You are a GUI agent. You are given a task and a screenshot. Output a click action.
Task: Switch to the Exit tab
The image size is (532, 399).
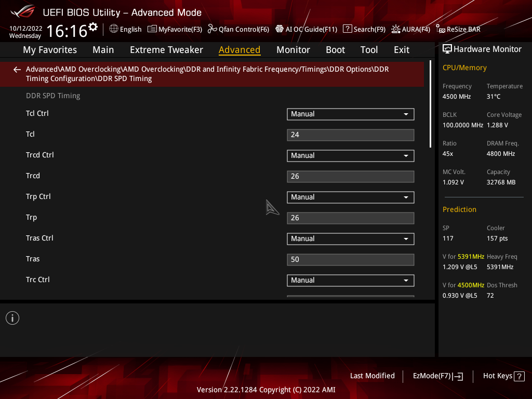pyautogui.click(x=402, y=50)
